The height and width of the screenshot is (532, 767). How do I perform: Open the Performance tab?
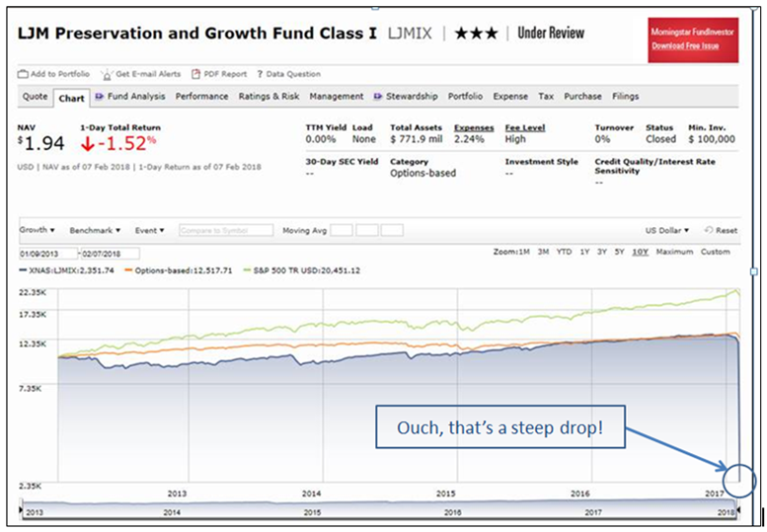click(x=202, y=97)
